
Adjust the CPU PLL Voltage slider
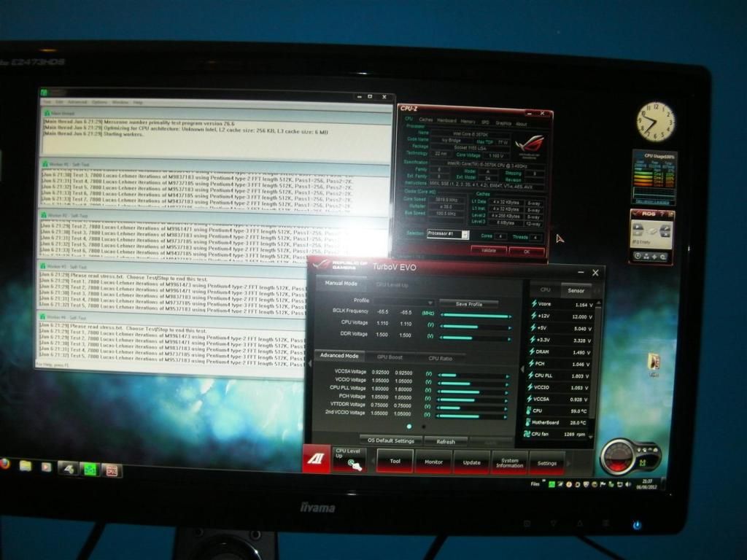472,392
